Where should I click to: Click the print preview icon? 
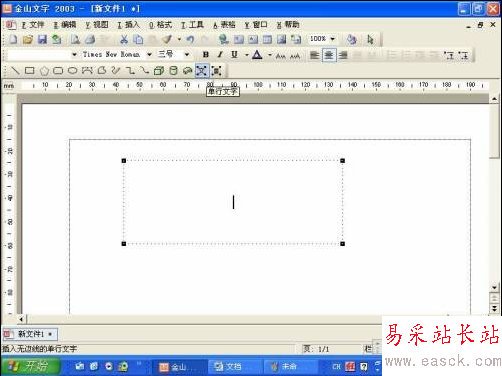click(x=76, y=39)
